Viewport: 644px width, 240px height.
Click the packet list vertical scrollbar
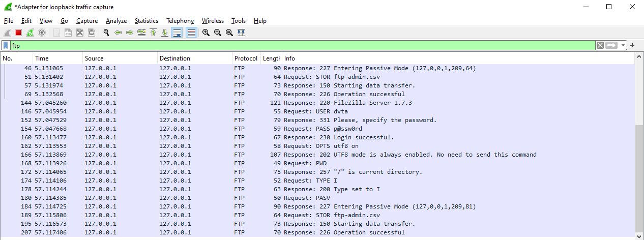[x=639, y=178]
